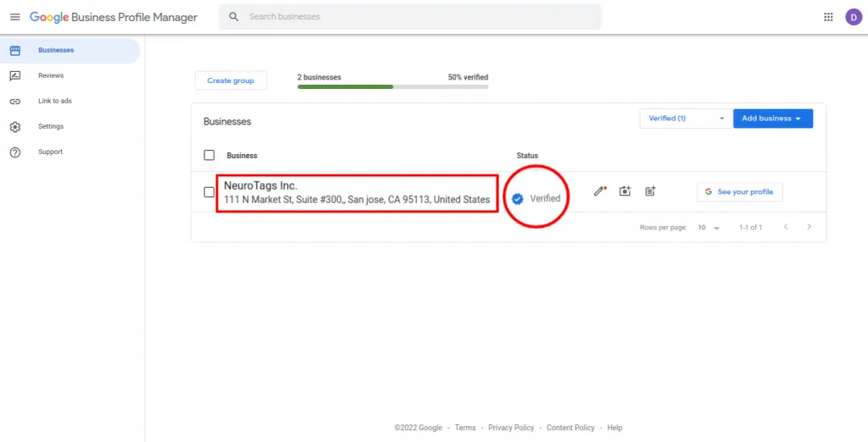The width and height of the screenshot is (868, 442).
Task: Click the verification progress bar
Action: (392, 86)
